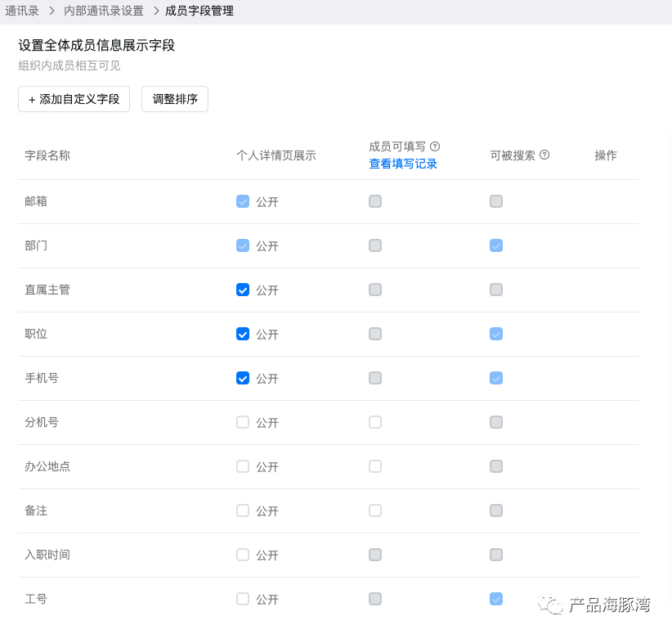Toggle 邮箱 公开 display checkbox
Viewport: 672px width, 634px height.
coord(243,201)
